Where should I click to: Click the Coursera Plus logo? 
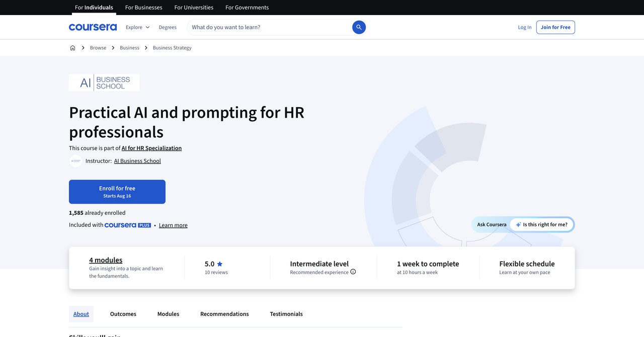[128, 225]
